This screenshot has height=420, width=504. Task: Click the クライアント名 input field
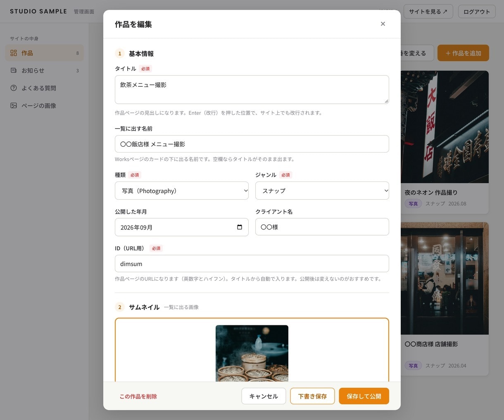click(x=322, y=227)
